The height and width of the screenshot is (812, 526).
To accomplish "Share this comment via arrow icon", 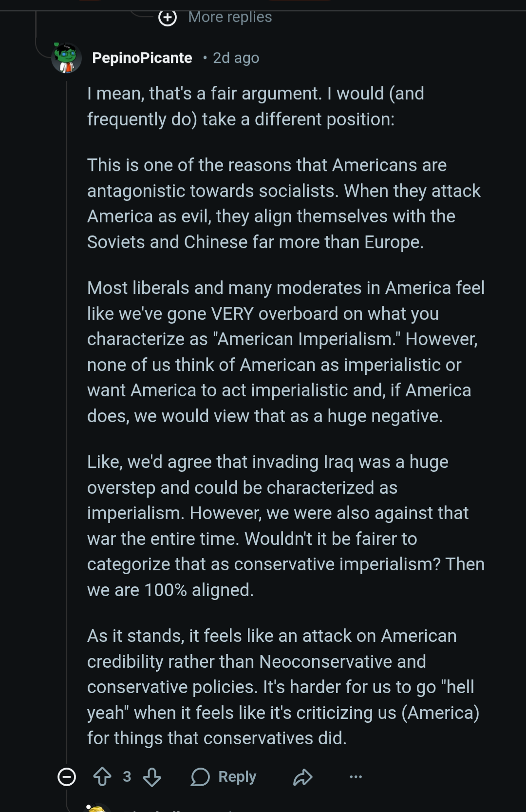I will tap(303, 777).
